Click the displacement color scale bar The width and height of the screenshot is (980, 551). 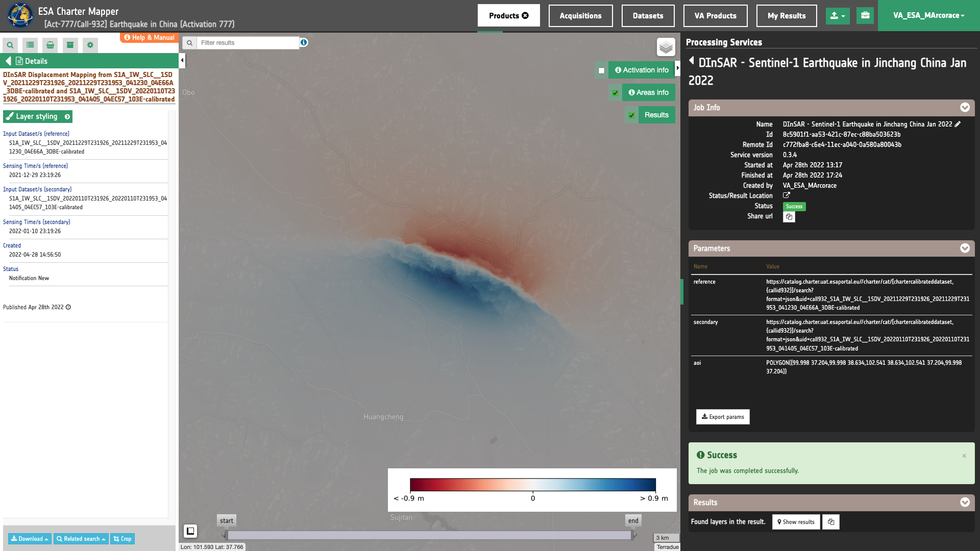pyautogui.click(x=532, y=485)
